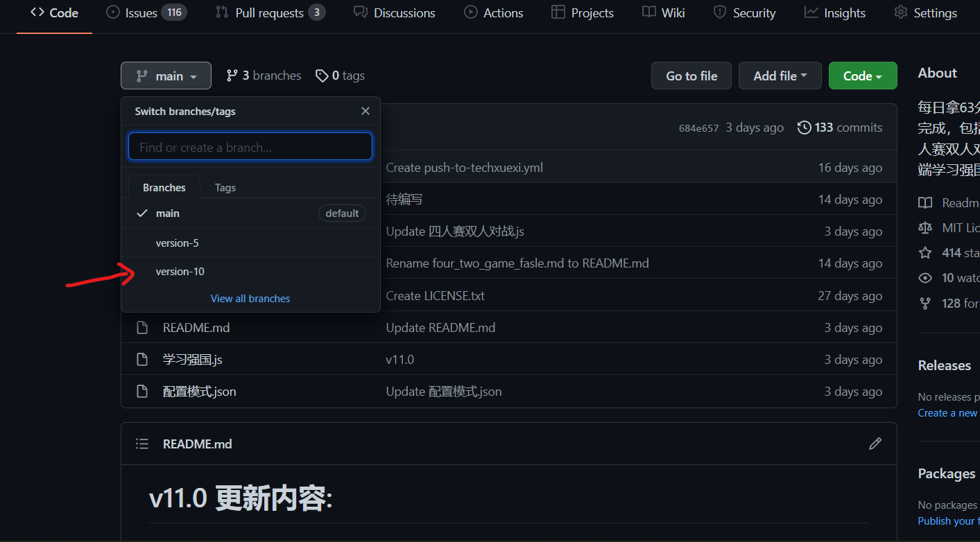
Task: Click Create a new release link
Action: (948, 413)
